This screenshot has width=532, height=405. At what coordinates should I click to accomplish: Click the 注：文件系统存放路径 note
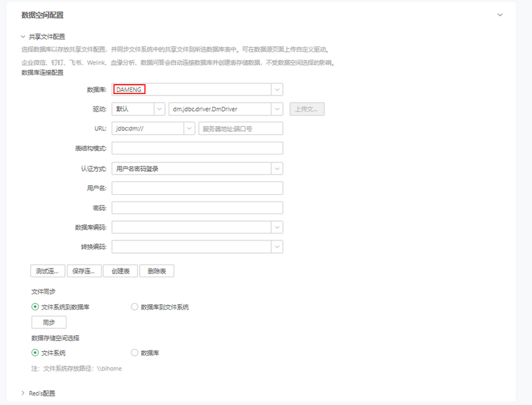point(77,369)
